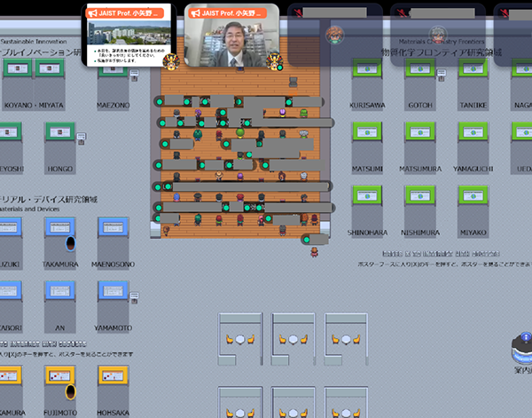The height and width of the screenshot is (418, 532).
Task: Click the TANIIKE booth label
Action: click(473, 106)
